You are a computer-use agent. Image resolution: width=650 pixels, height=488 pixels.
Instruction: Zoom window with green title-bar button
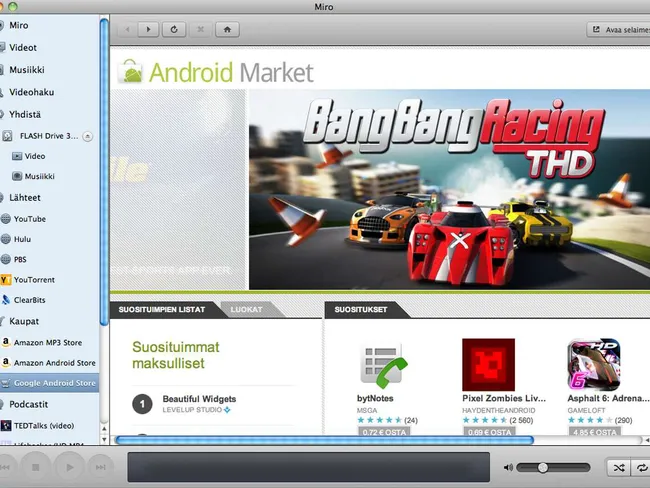point(13,6)
